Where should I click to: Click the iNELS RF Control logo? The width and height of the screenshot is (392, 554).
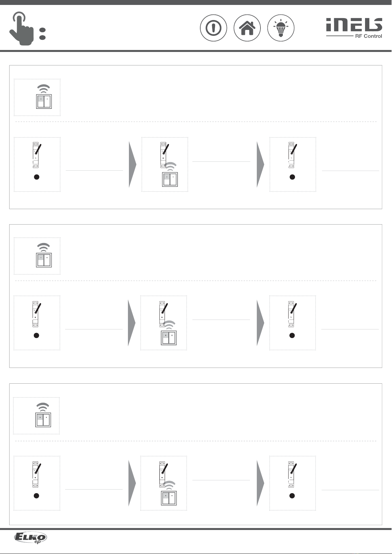(354, 28)
